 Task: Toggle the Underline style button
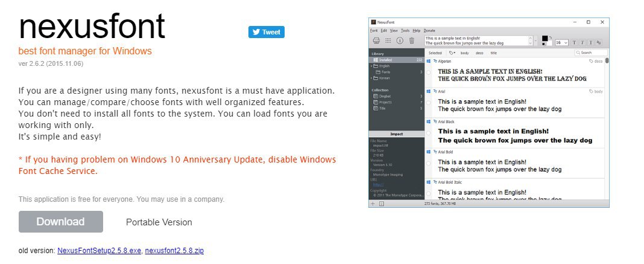590,42
